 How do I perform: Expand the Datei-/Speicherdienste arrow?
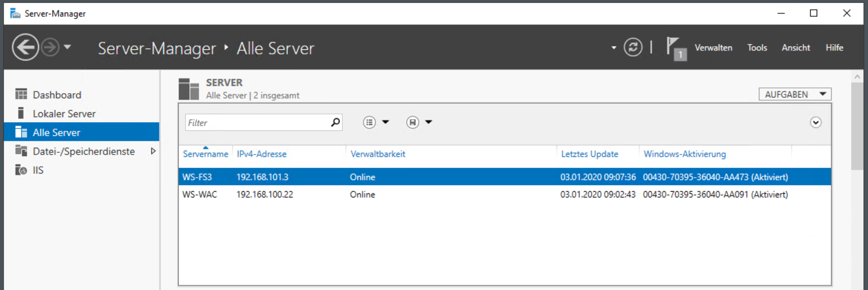point(153,151)
